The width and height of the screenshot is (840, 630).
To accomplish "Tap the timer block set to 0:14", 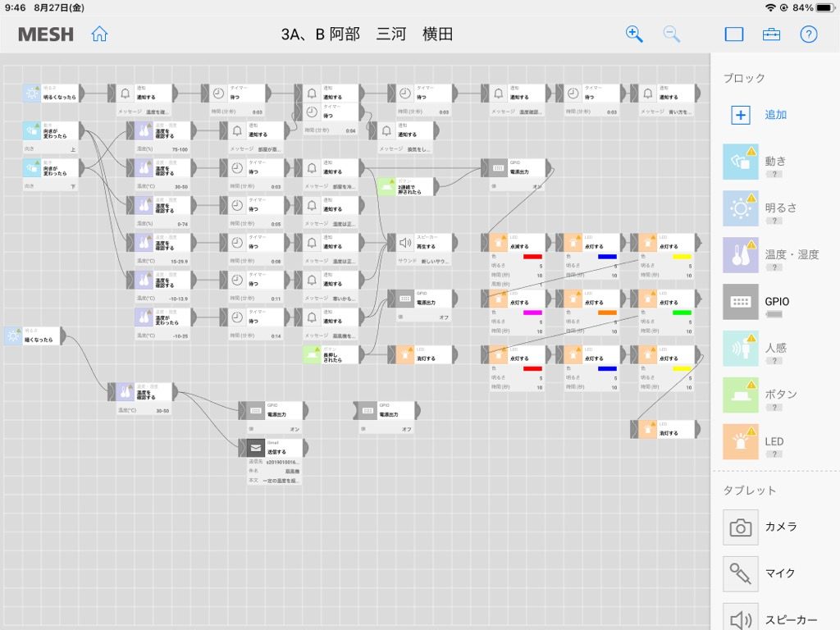I will pyautogui.click(x=254, y=317).
